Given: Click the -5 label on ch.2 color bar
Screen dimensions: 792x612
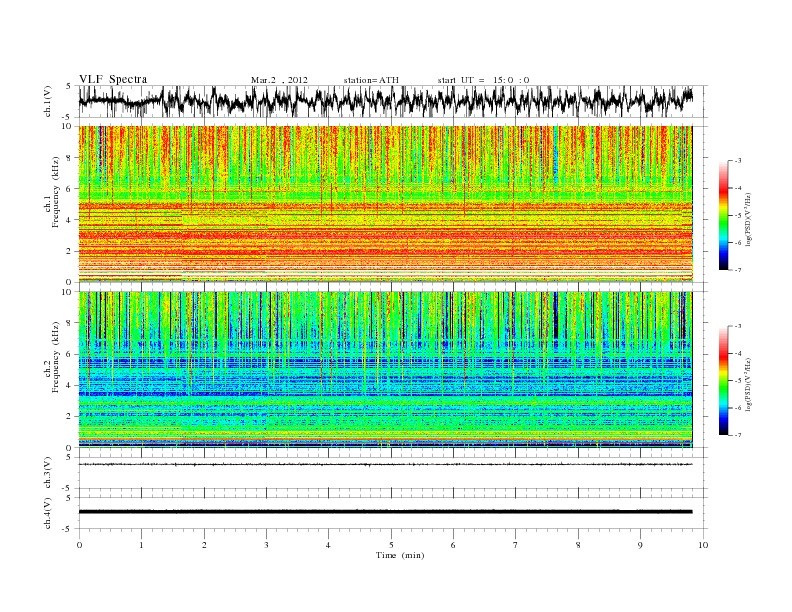Looking at the screenshot, I should [737, 381].
